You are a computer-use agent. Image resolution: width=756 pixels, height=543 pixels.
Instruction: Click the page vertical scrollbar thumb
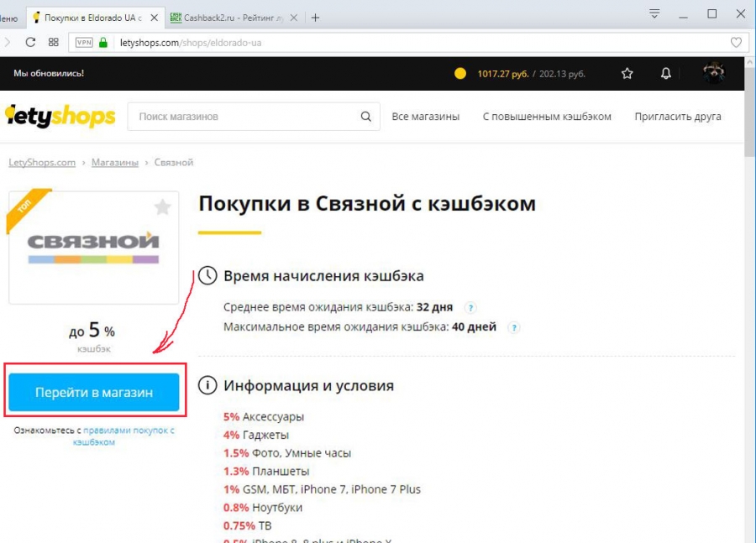pos(750,112)
